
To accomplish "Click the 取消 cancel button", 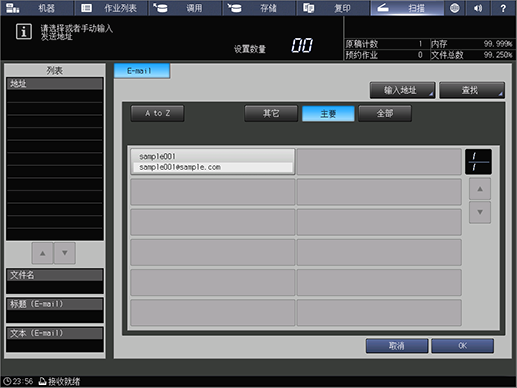I will click(397, 346).
